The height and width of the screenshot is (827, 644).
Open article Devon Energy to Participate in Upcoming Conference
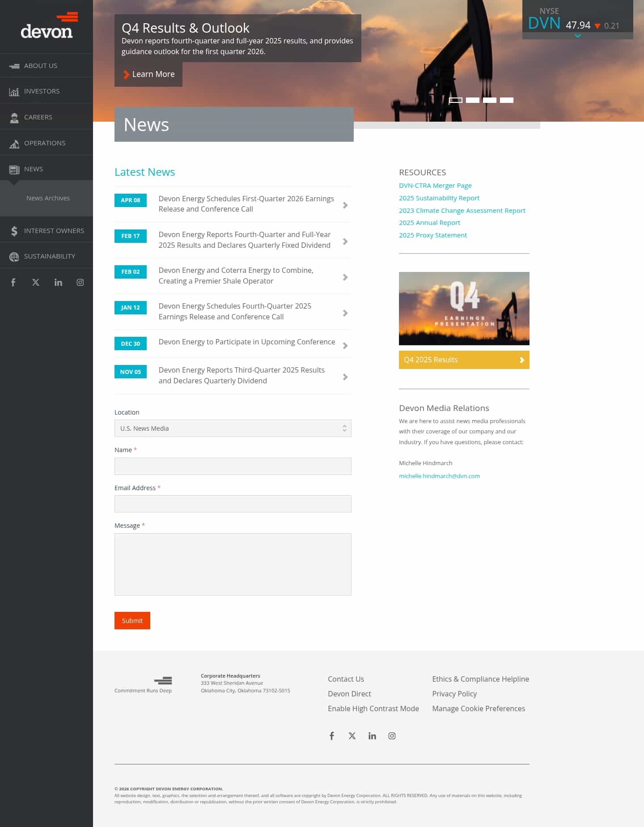pyautogui.click(x=247, y=342)
